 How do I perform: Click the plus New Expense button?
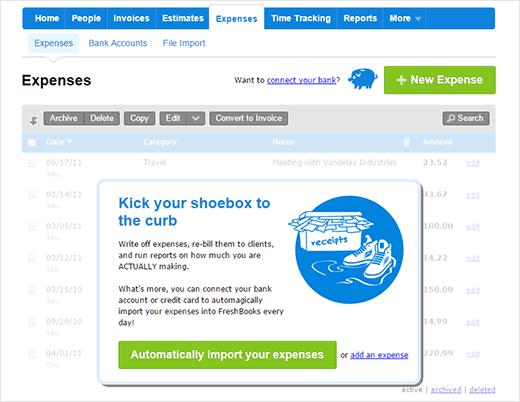tap(440, 80)
